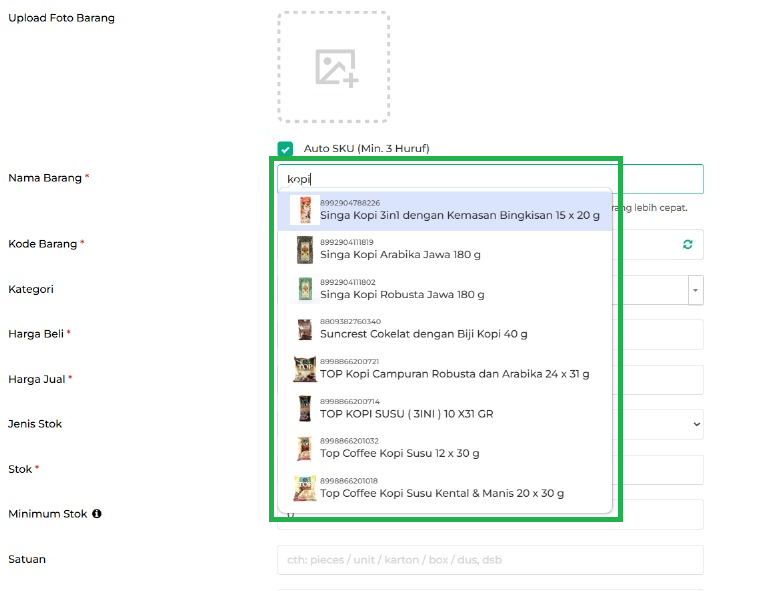Click the refresh icon in Kode Barang field
The width and height of the screenshot is (770, 591).
pyautogui.click(x=688, y=245)
